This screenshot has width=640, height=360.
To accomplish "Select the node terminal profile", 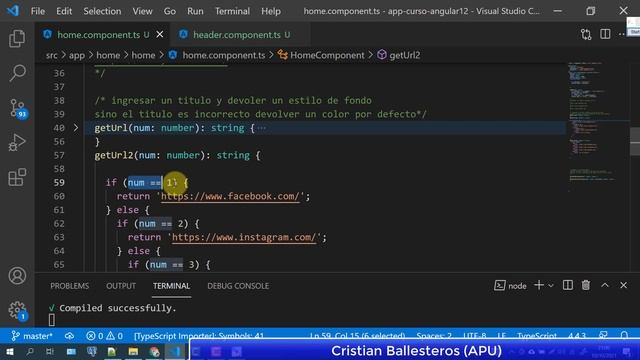I will coord(510,286).
